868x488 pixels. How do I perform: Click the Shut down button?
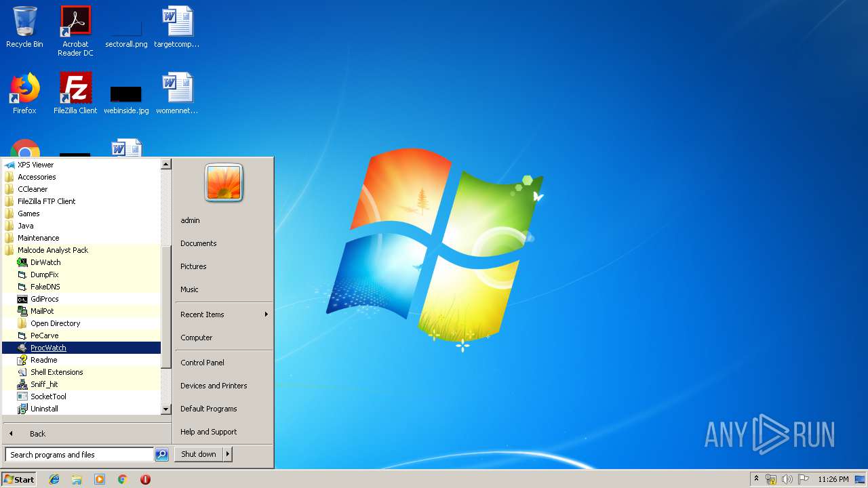point(199,454)
